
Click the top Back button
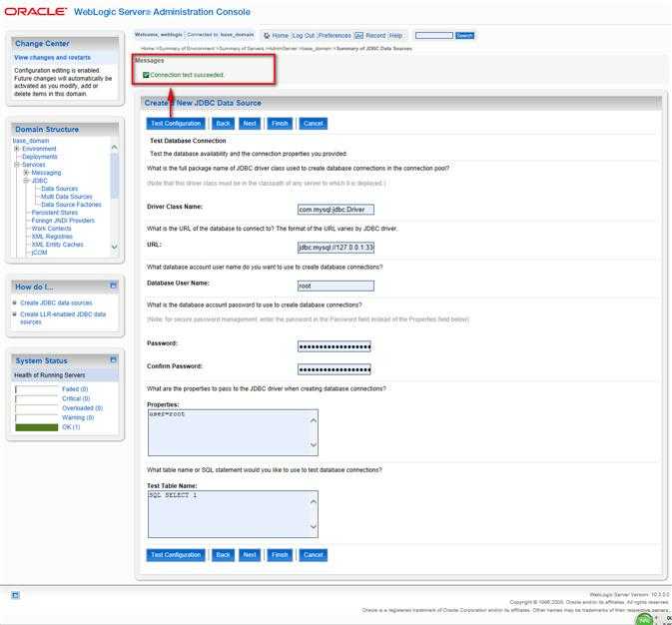[x=223, y=124]
